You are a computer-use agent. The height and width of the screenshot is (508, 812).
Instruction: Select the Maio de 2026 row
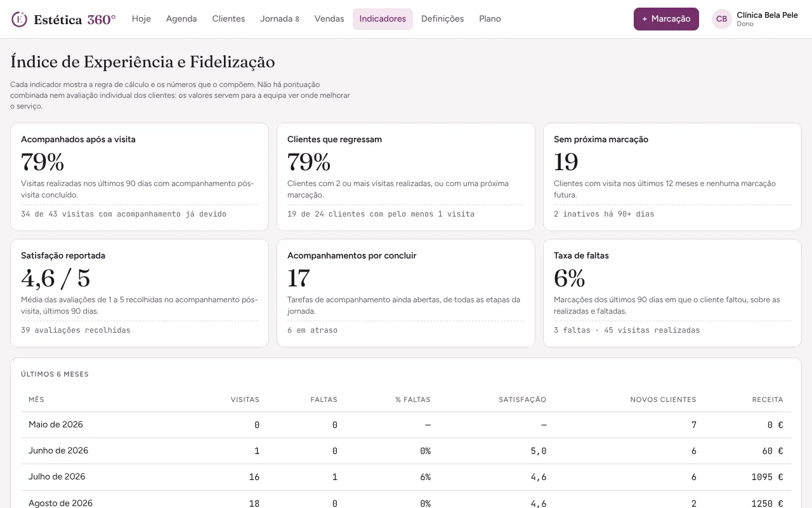(x=406, y=425)
